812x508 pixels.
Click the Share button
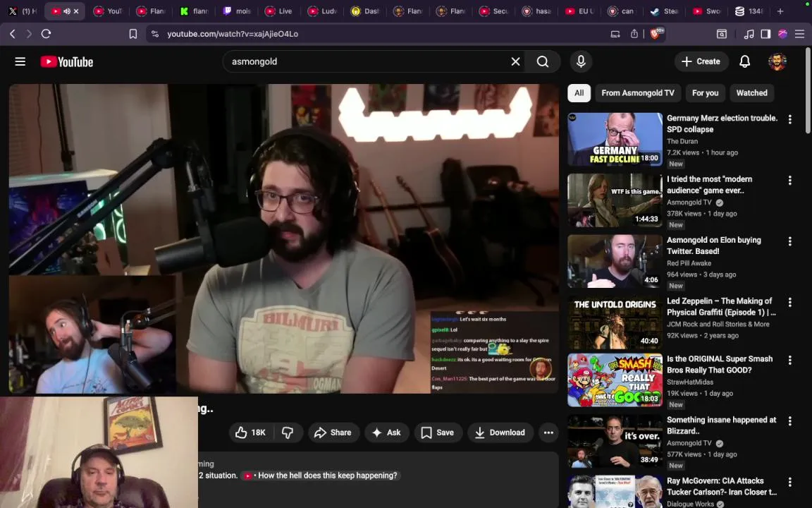click(x=333, y=433)
